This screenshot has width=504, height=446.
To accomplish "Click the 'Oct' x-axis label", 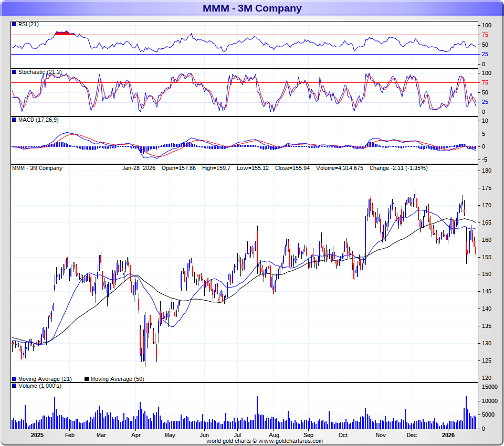I will (343, 435).
